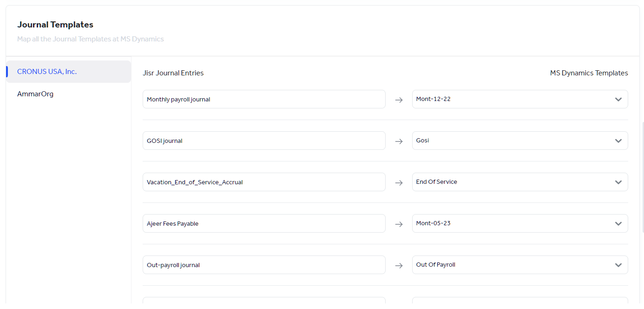The width and height of the screenshot is (644, 309).
Task: Select the CRONUS USA, Inc. company
Action: (x=47, y=72)
